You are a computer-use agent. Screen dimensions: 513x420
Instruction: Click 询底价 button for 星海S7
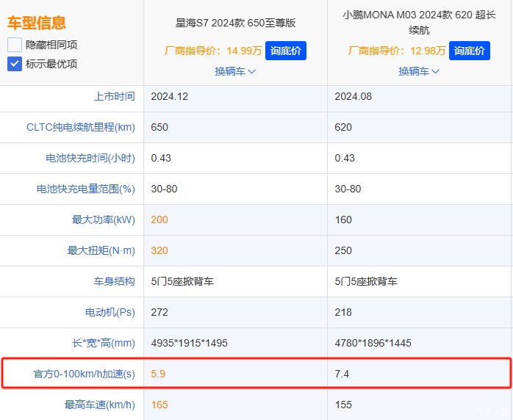(285, 51)
